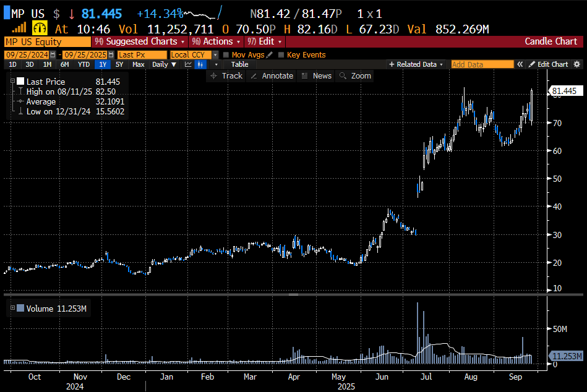The height and width of the screenshot is (392, 587).
Task: Select the 6M range tab
Action: 64,64
